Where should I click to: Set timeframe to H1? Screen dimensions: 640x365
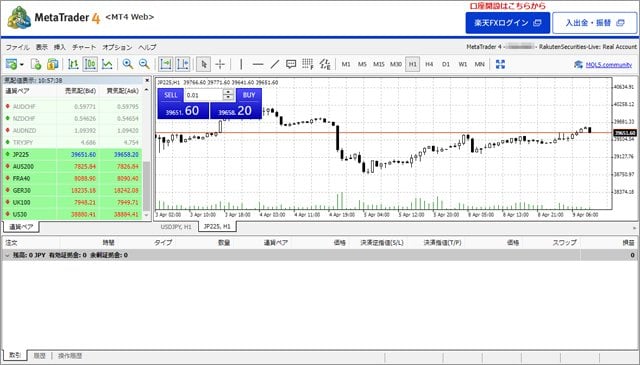pyautogui.click(x=413, y=64)
